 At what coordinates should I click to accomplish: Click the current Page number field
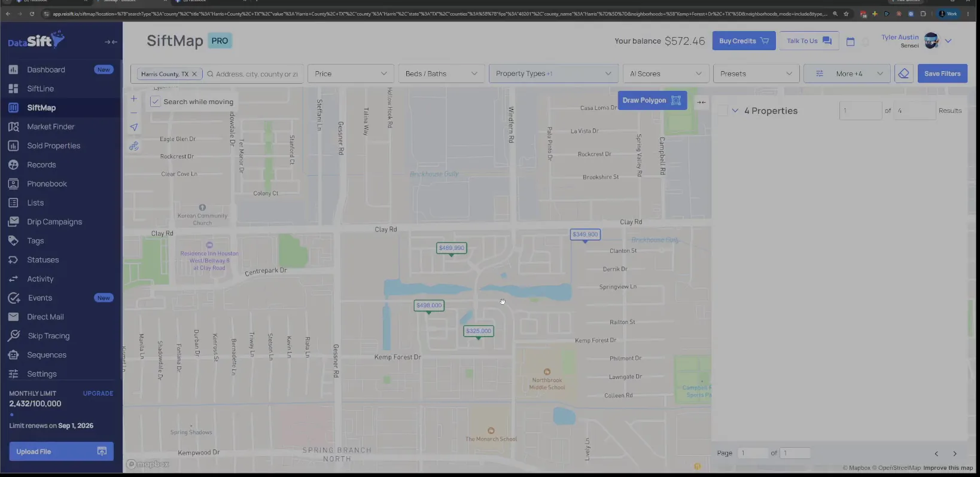(753, 453)
